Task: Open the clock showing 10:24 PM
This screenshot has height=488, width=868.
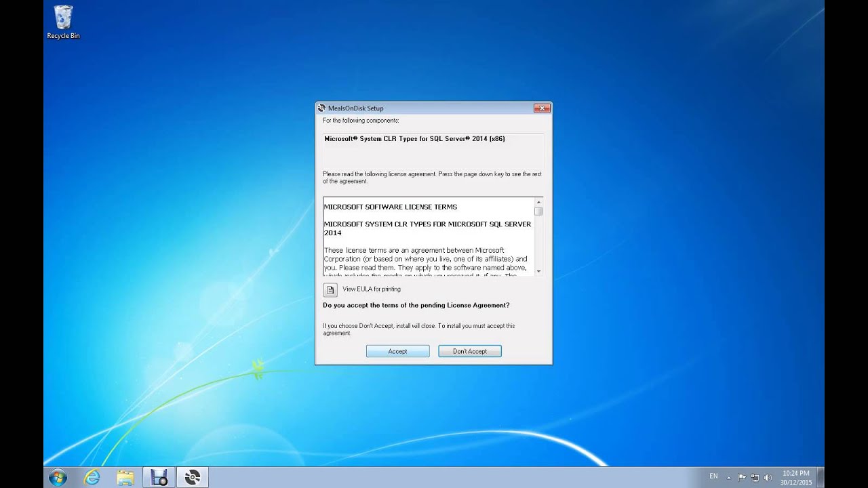Action: tap(796, 477)
